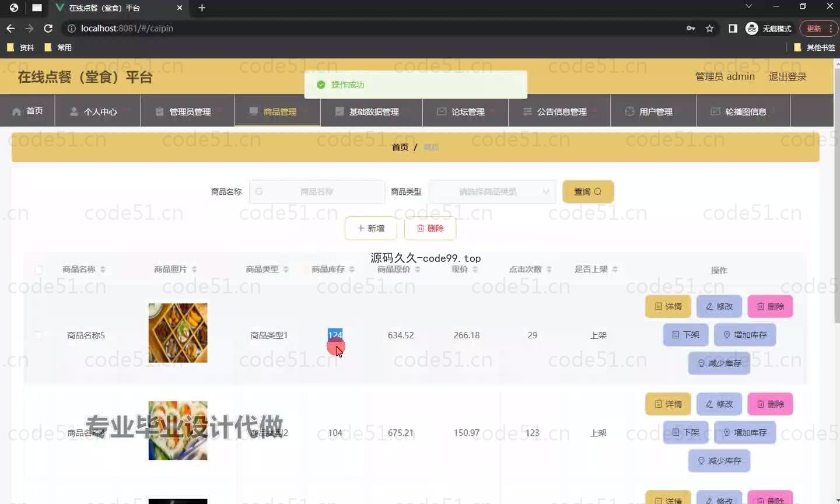
Task: Focus the 商品名称 search input
Action: (x=317, y=191)
